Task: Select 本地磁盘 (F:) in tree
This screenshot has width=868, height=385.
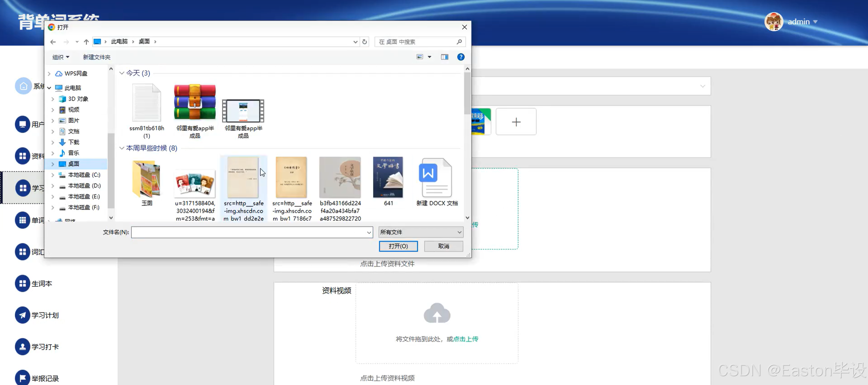Action: (x=84, y=208)
